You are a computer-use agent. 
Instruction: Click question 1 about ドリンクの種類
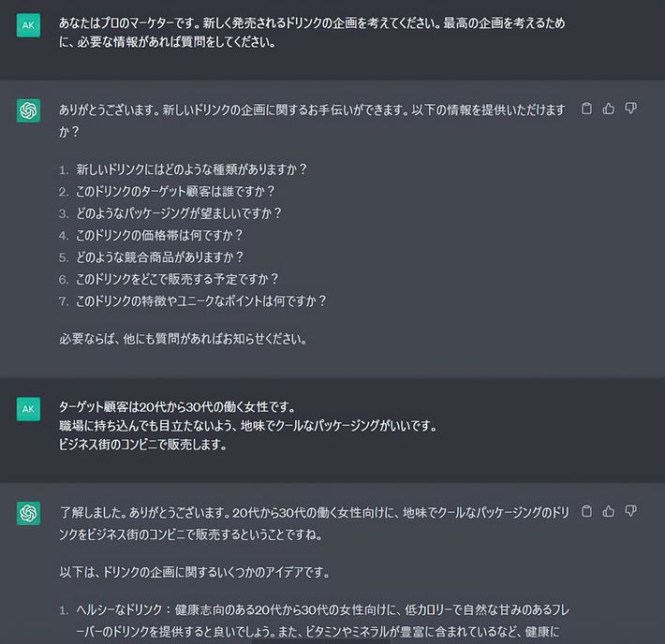click(x=191, y=169)
